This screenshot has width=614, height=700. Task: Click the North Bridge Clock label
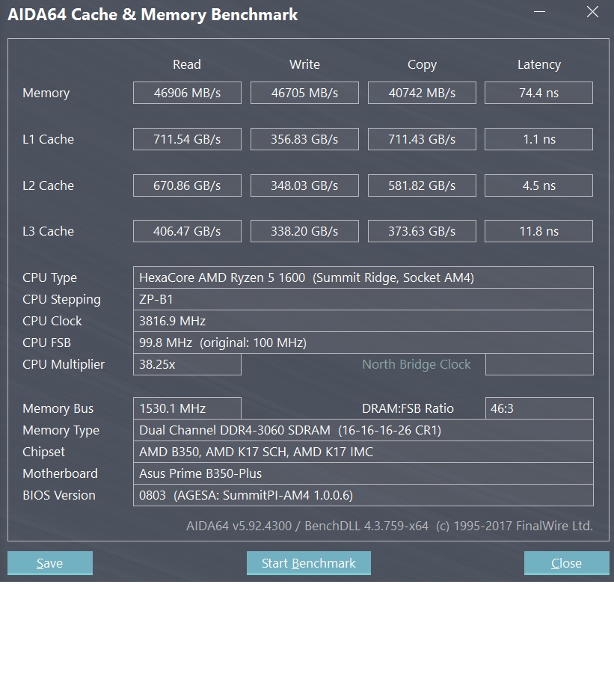(x=416, y=364)
